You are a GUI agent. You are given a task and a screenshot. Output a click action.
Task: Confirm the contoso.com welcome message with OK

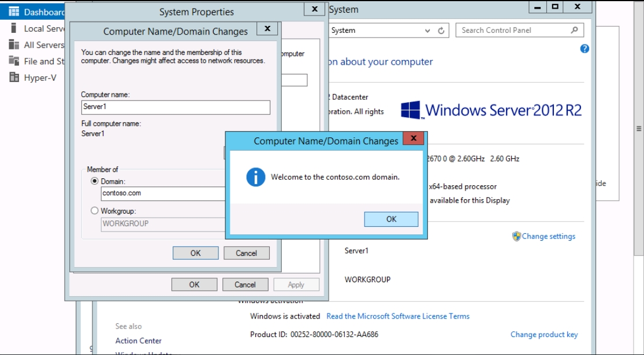click(391, 219)
